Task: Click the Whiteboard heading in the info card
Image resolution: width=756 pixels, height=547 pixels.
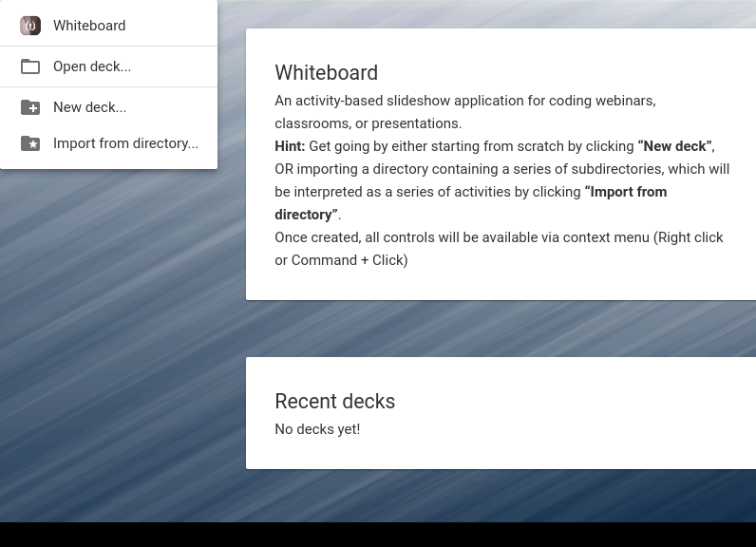Action: pos(327,73)
